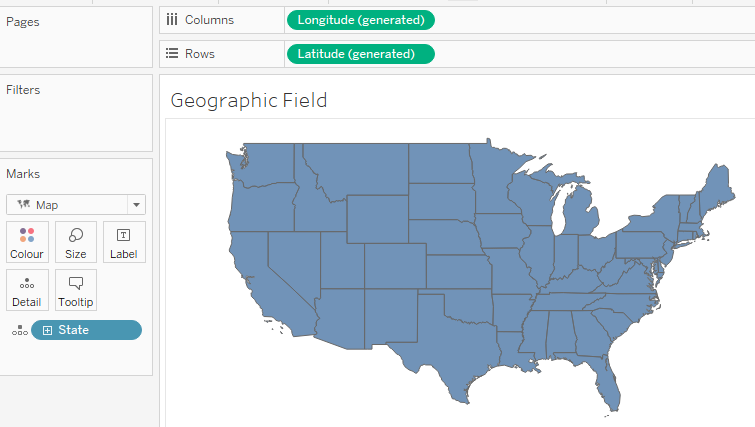
Task: Click the Columns shelf icon
Action: pos(172,20)
